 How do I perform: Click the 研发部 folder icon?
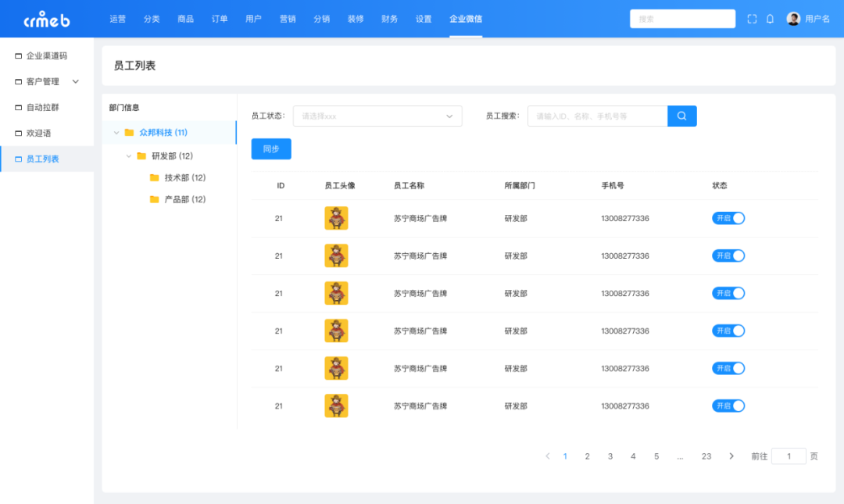click(x=141, y=156)
